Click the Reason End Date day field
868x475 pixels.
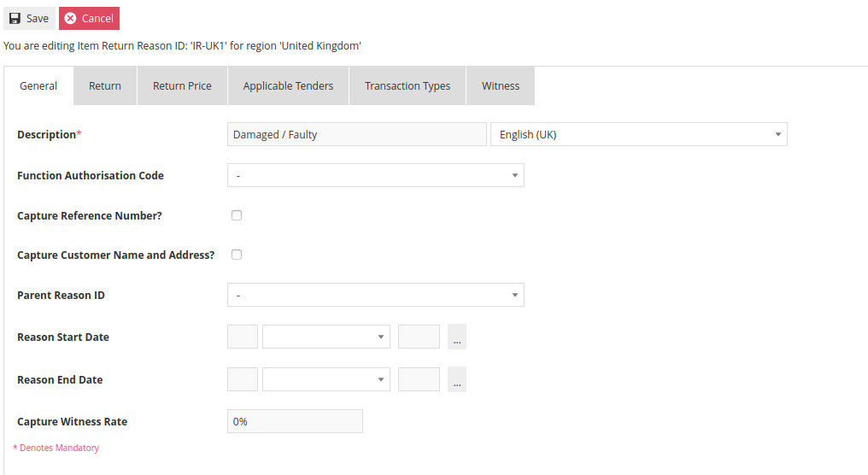click(x=243, y=379)
